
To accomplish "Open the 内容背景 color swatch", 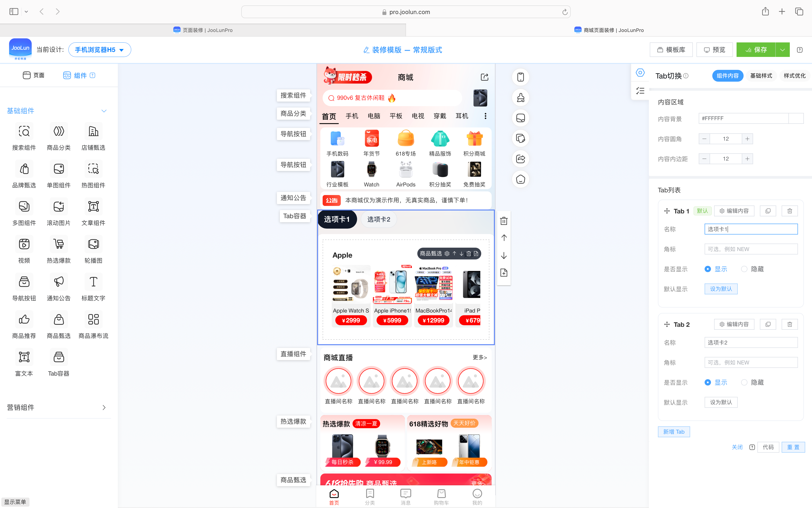I will (x=796, y=119).
